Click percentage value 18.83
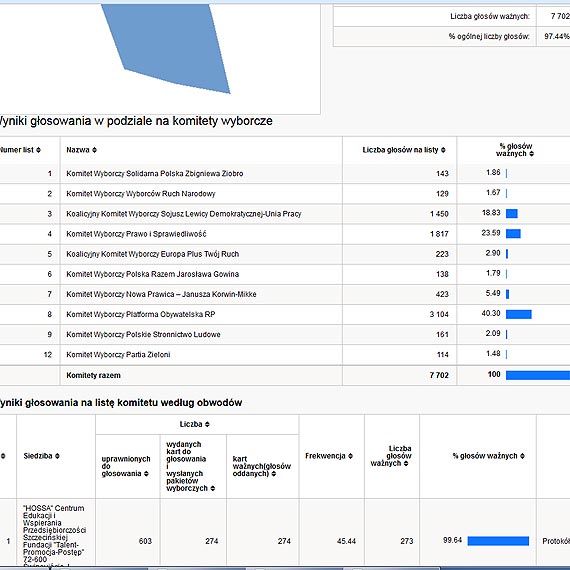The width and height of the screenshot is (570, 570). point(491,213)
